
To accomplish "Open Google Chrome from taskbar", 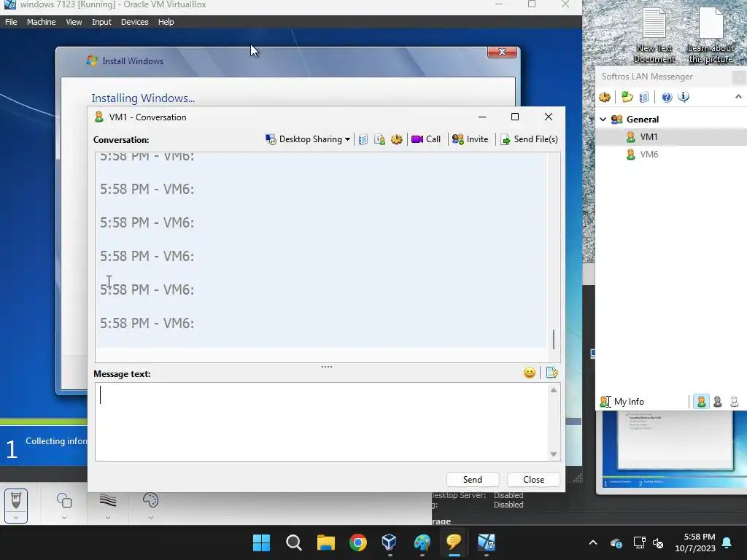I will [x=357, y=542].
